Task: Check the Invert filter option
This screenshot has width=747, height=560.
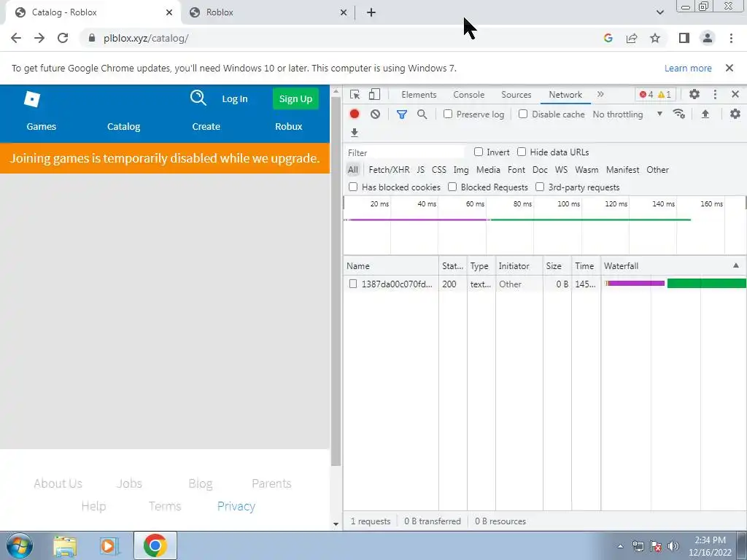Action: [x=479, y=152]
